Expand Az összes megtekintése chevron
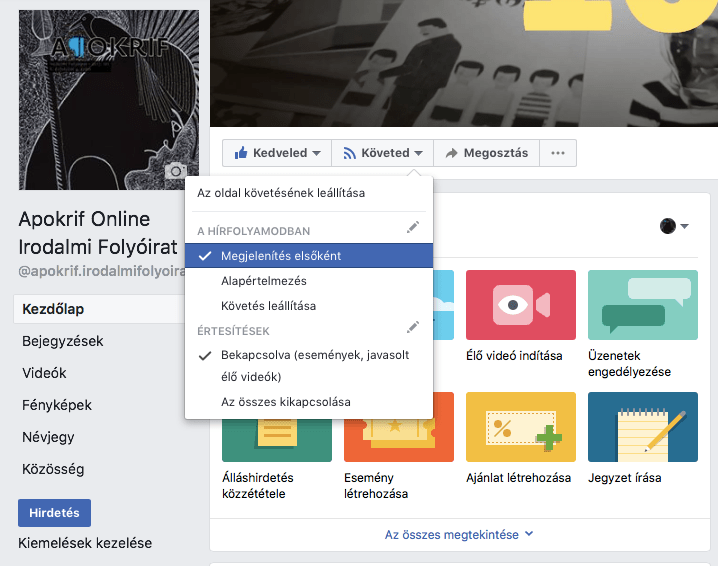Viewport: 718px width, 566px height. [529, 534]
